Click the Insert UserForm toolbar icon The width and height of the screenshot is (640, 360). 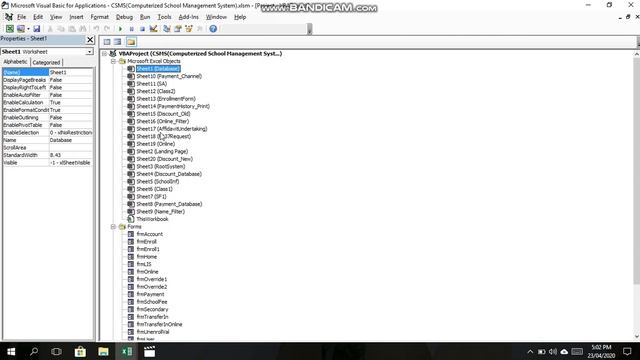click(x=20, y=29)
